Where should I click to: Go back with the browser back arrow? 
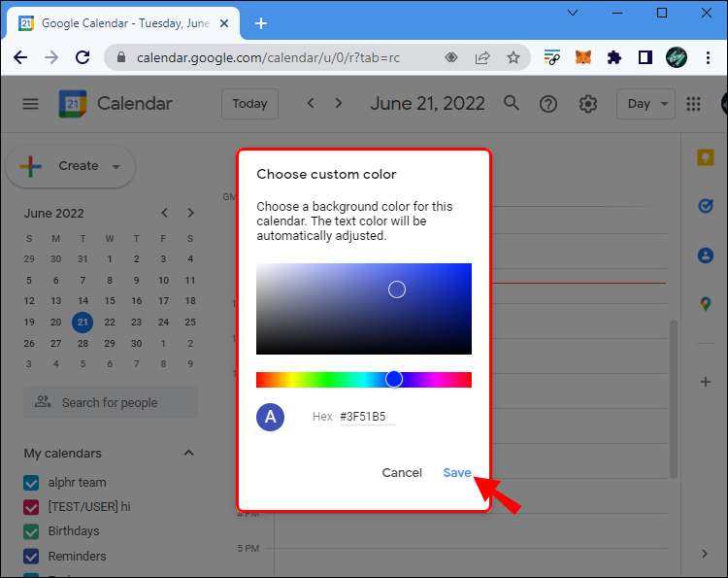[20, 57]
